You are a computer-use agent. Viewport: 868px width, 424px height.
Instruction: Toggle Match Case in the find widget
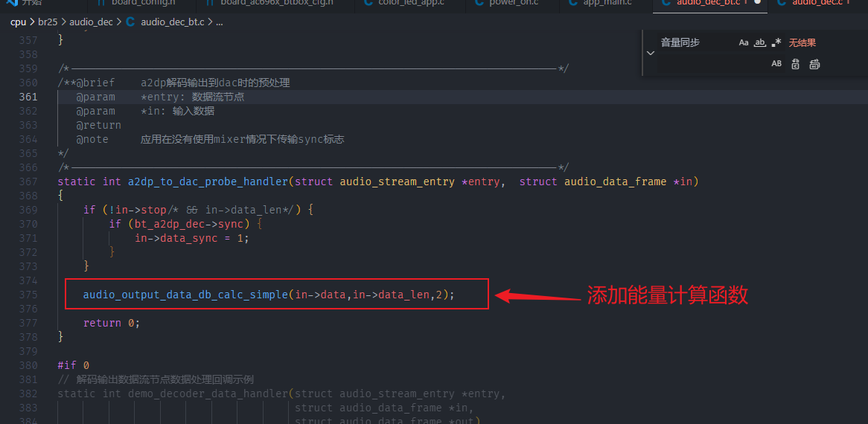pyautogui.click(x=744, y=42)
